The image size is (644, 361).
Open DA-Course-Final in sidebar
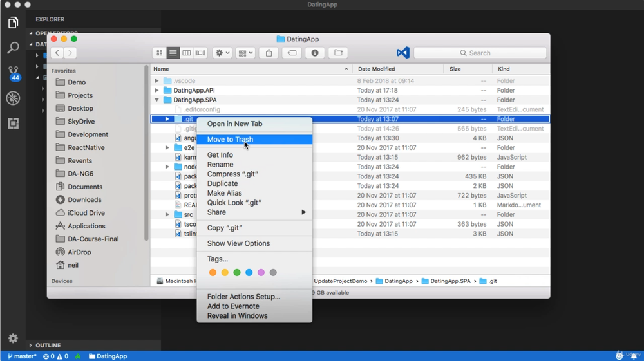click(87, 239)
